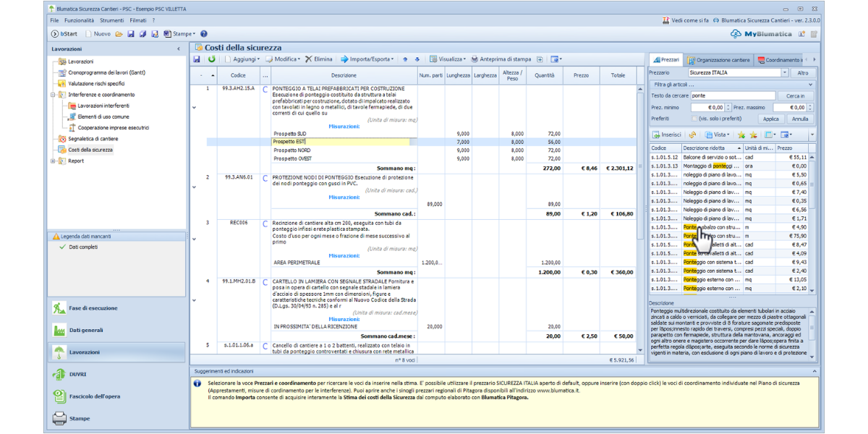
Task: Expand the Report tree node
Action: pos(53,161)
